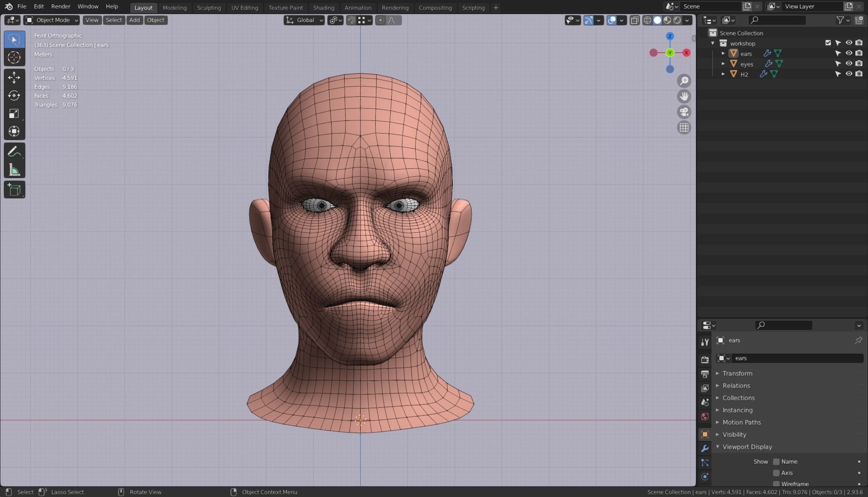The width and height of the screenshot is (868, 497).
Task: Click the viewport View menu button
Action: point(92,20)
